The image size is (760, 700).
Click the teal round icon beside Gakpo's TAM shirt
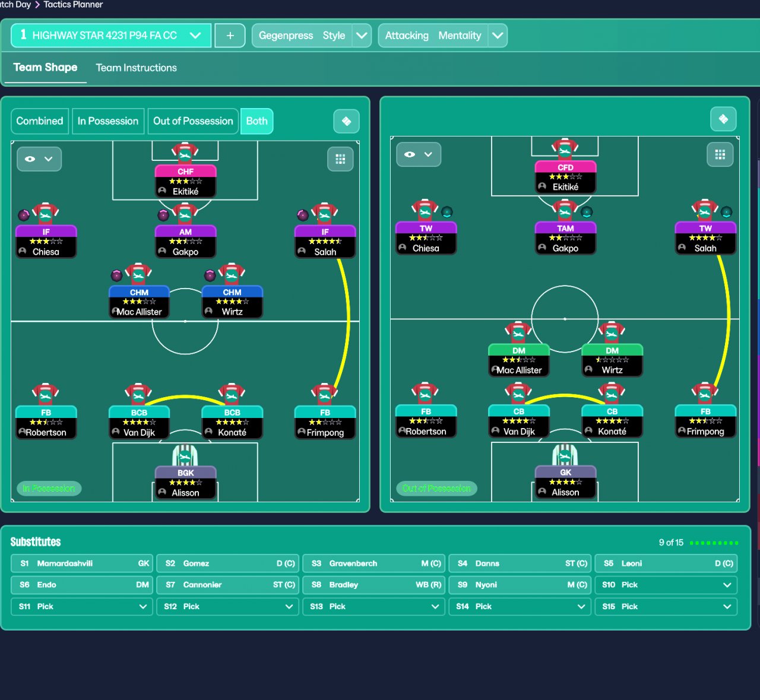pyautogui.click(x=587, y=212)
